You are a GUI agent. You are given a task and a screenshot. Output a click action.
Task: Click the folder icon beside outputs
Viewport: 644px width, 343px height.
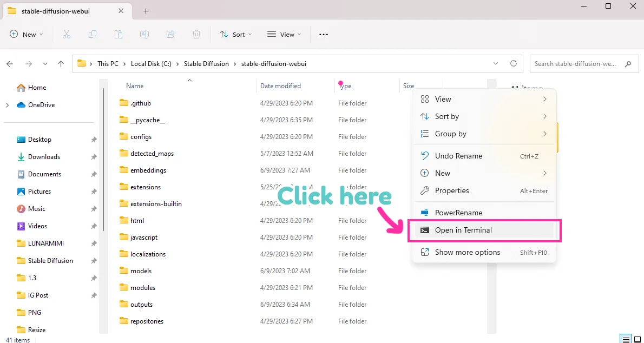tap(124, 305)
